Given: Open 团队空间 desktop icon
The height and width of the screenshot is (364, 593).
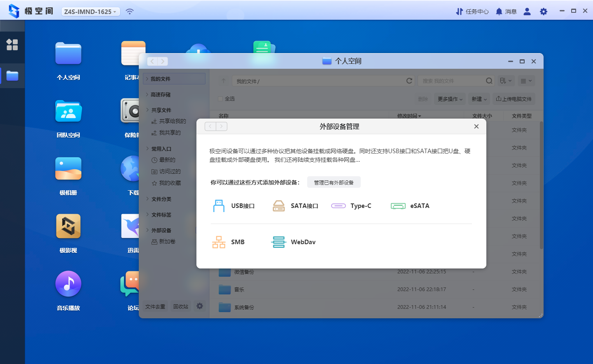Looking at the screenshot, I should [x=68, y=118].
